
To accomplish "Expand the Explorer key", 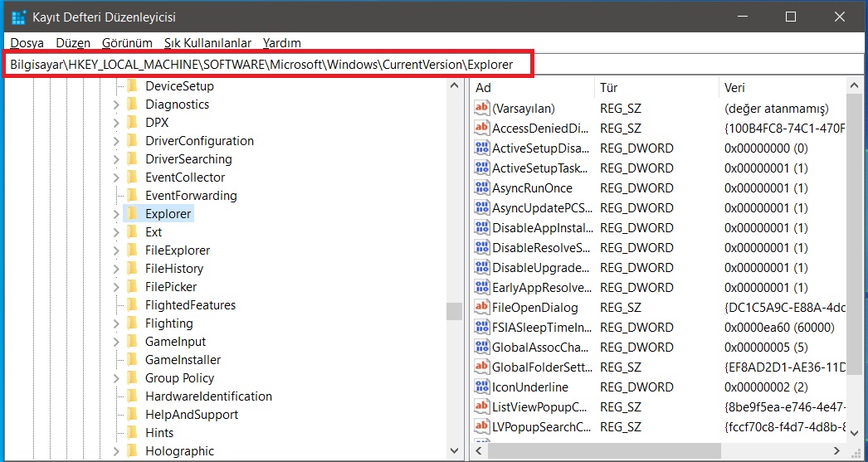I will pos(115,214).
